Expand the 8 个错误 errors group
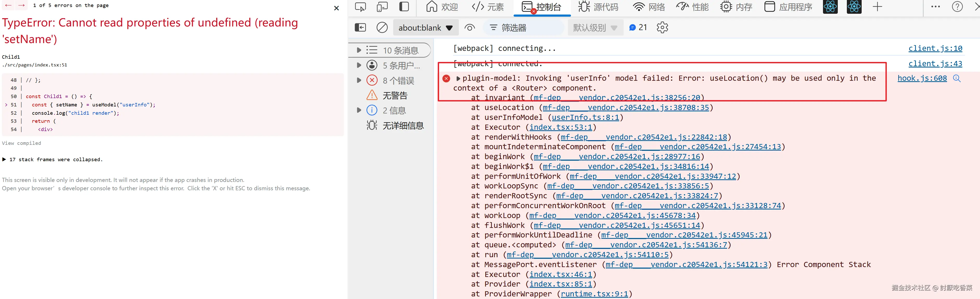 359,80
